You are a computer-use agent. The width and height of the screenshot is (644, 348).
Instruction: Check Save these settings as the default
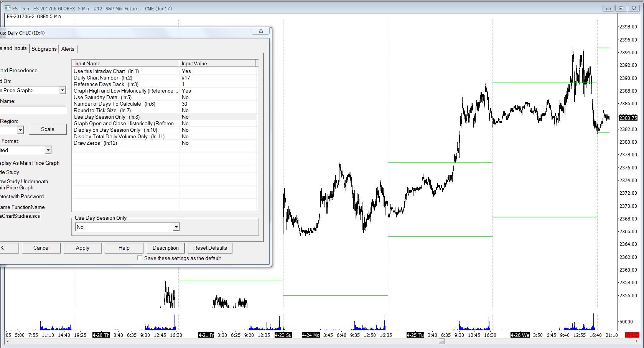click(140, 258)
